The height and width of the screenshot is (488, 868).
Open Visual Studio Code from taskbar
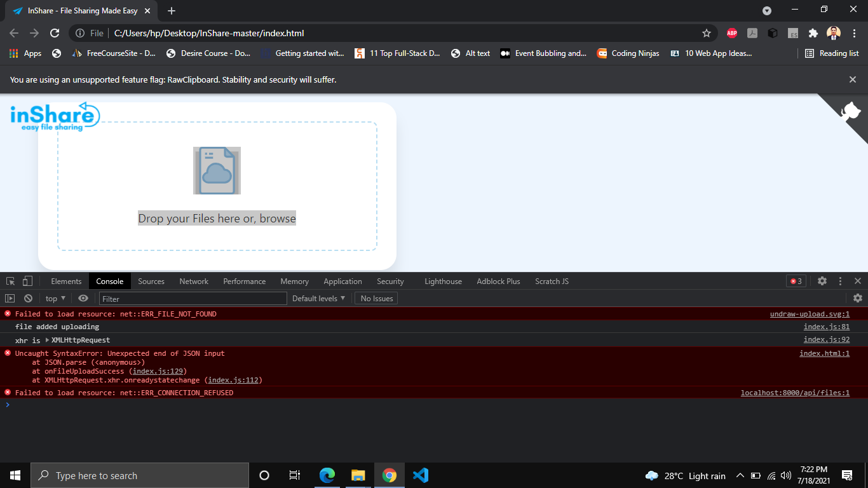(x=421, y=475)
